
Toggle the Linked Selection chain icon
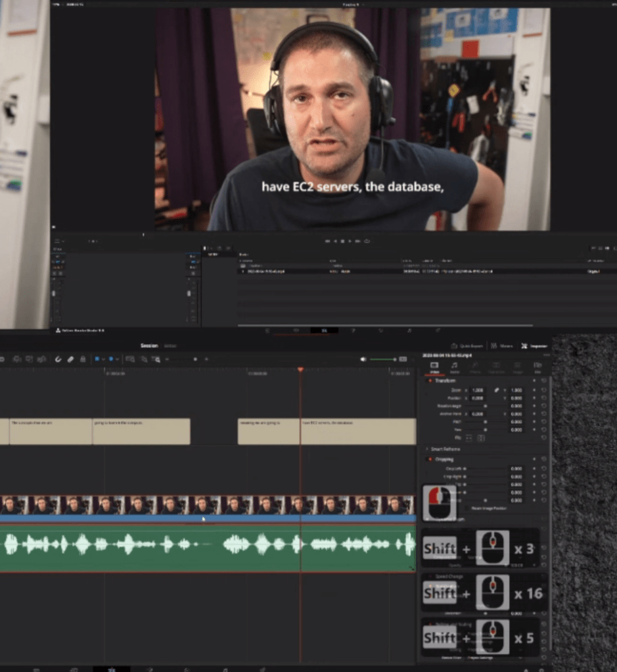click(71, 359)
